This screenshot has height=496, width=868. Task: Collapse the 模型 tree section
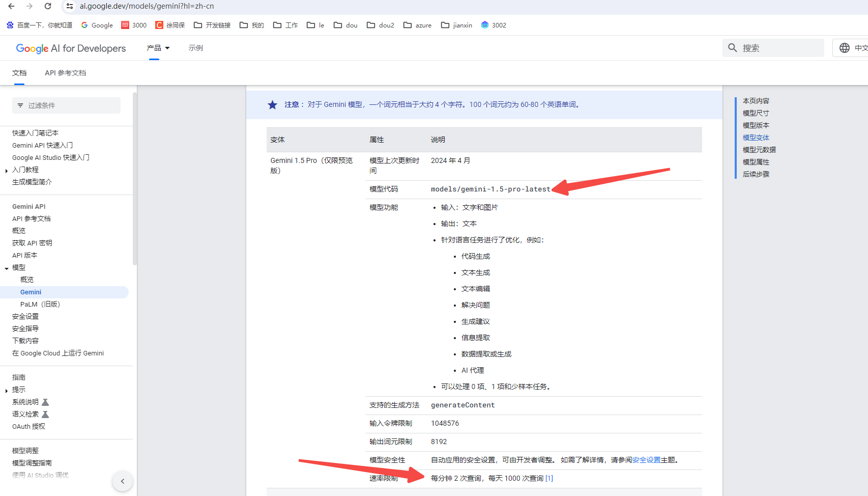(x=7, y=268)
